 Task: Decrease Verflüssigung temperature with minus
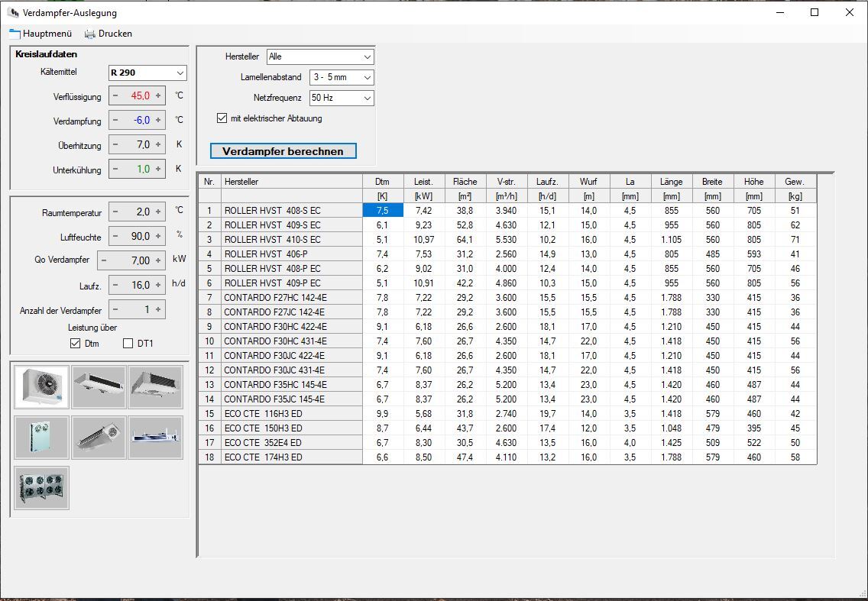coord(115,95)
